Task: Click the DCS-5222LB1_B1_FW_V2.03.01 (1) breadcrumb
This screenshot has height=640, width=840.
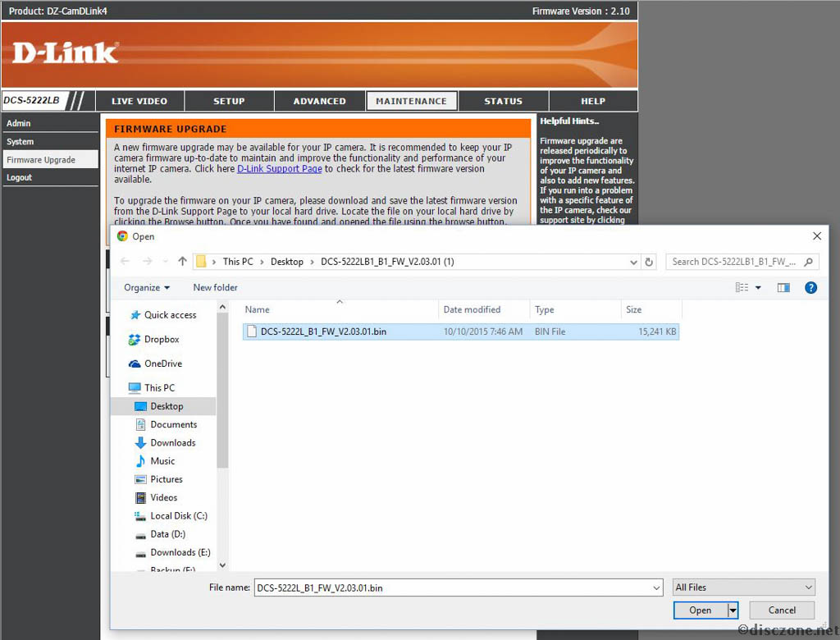Action: click(387, 262)
